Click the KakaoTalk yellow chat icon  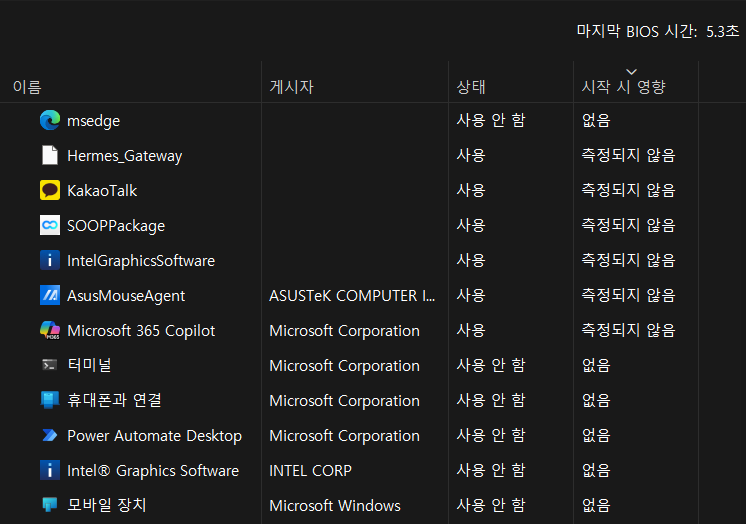[50, 190]
